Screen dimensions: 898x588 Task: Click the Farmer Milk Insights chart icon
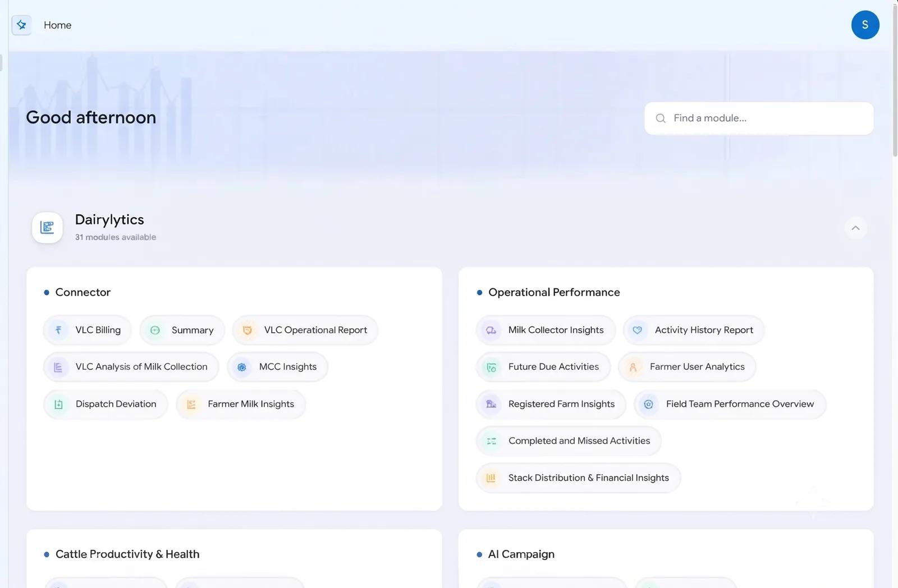coord(191,404)
